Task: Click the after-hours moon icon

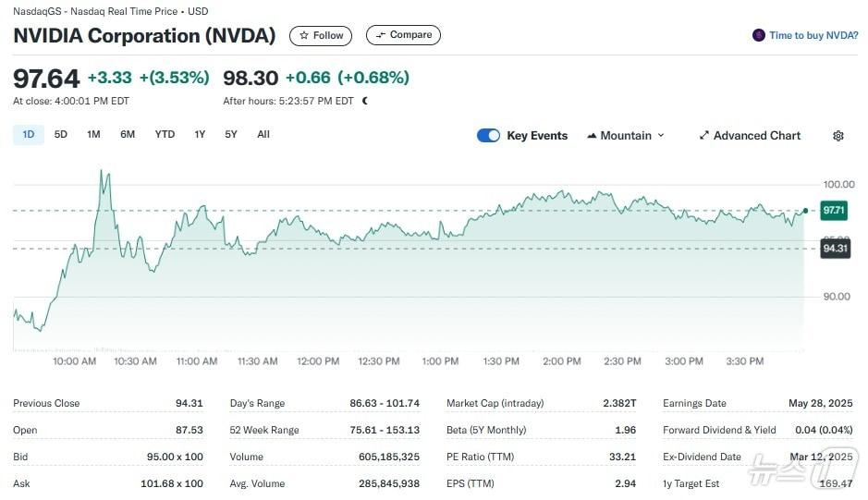Action: click(x=365, y=101)
